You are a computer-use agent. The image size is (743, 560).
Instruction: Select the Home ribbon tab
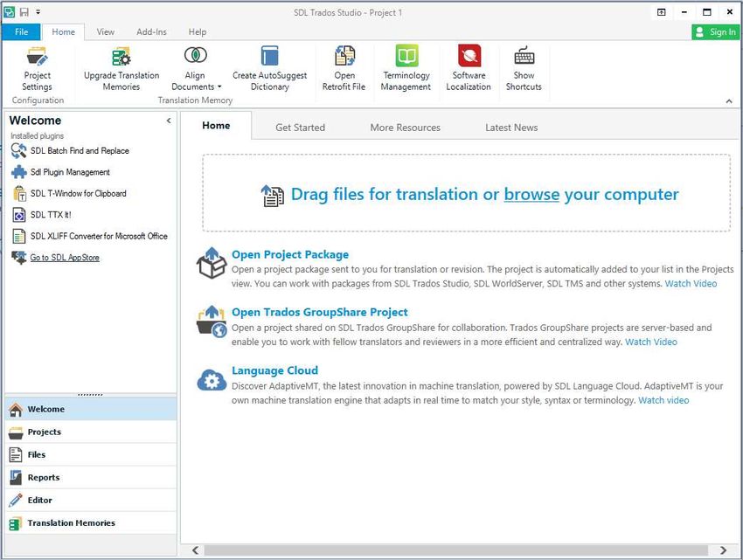pyautogui.click(x=64, y=31)
